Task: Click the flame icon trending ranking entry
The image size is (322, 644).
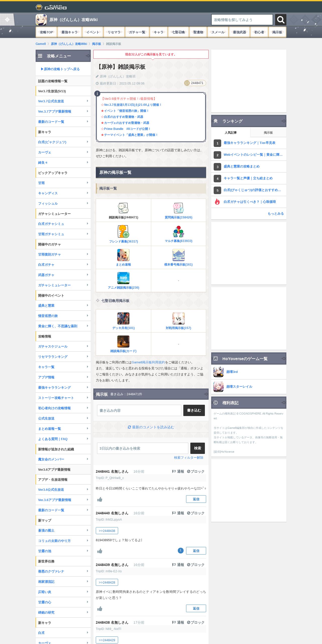Action: pyautogui.click(x=217, y=202)
